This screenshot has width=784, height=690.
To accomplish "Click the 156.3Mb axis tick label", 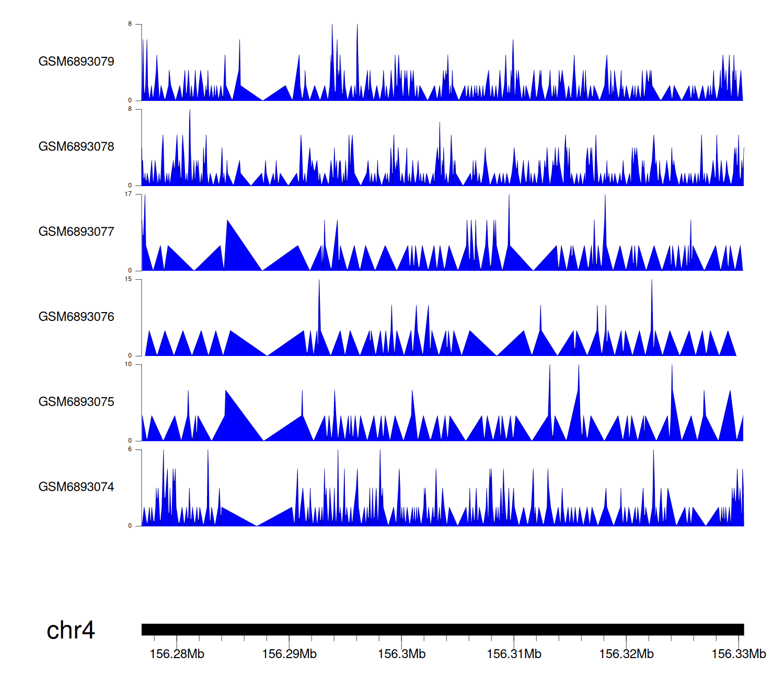I will click(401, 654).
